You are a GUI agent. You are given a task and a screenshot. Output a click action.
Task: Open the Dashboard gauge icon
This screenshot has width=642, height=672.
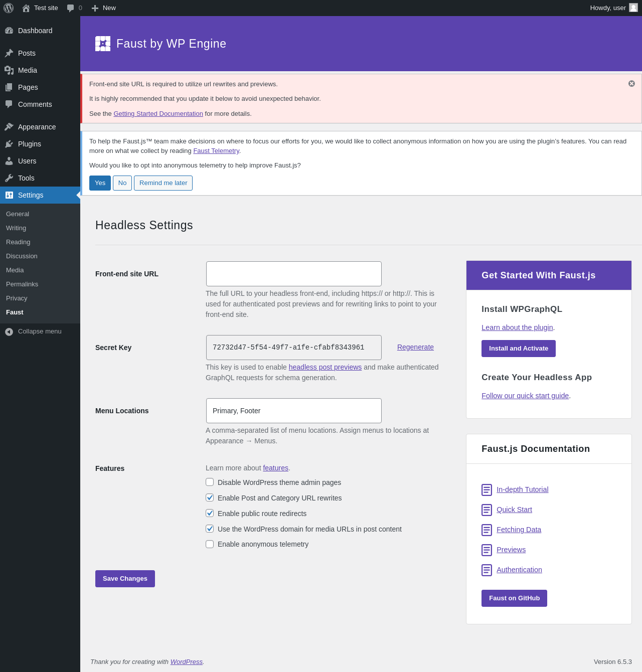(9, 31)
